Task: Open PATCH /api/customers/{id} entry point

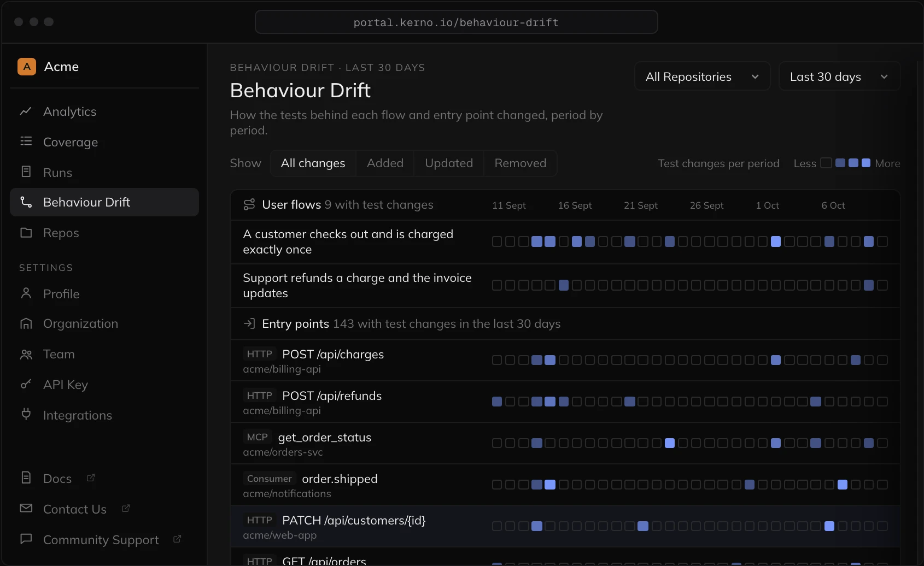Action: tap(565, 526)
